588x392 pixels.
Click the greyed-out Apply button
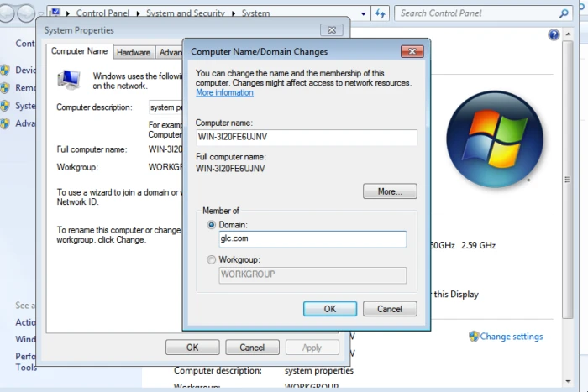pyautogui.click(x=312, y=348)
